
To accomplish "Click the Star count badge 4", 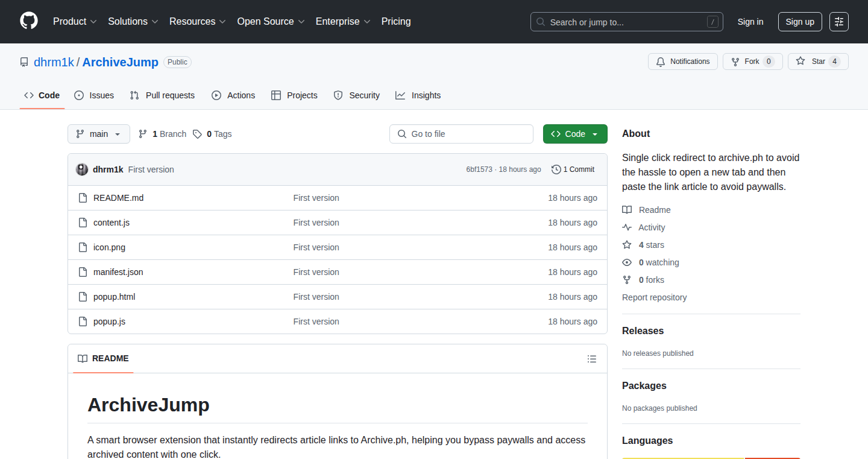I will (x=834, y=62).
